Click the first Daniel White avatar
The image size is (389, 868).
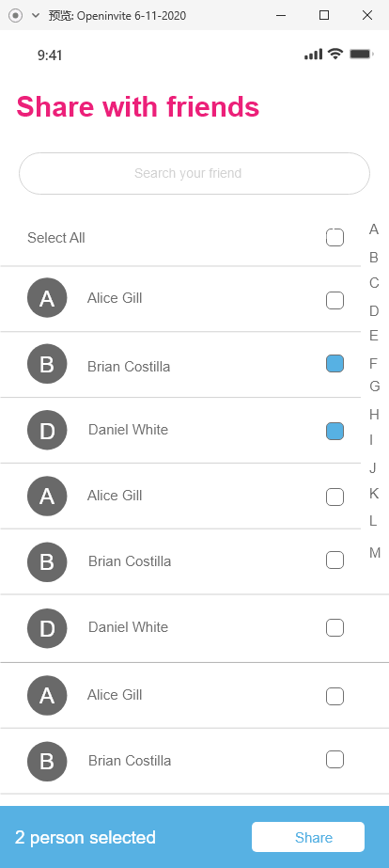pyautogui.click(x=47, y=430)
